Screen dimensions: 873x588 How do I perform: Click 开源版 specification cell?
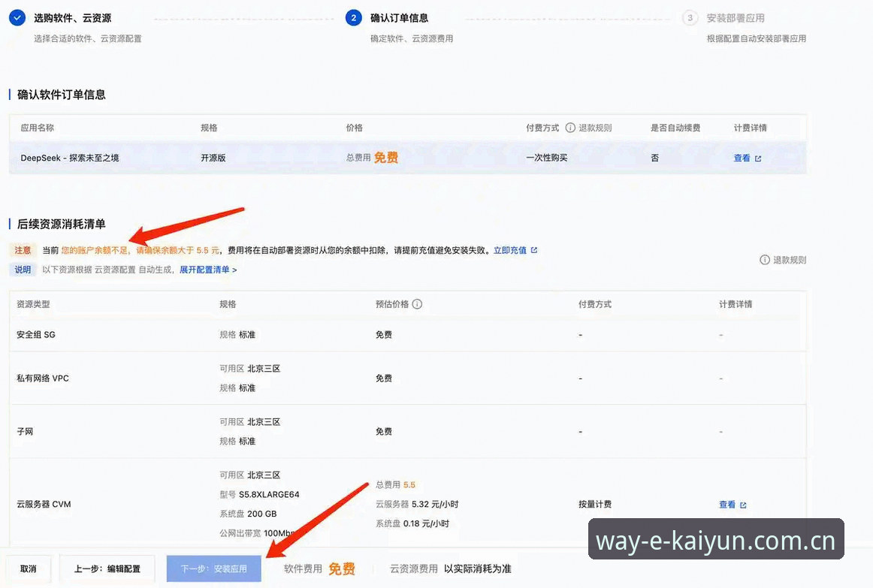click(213, 158)
